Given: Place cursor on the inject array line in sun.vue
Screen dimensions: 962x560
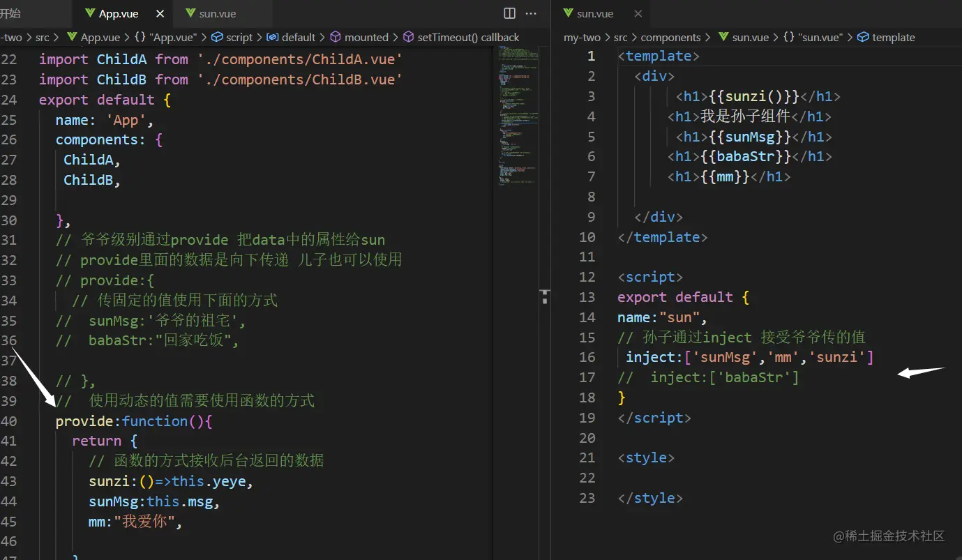Looking at the screenshot, I should 749,357.
